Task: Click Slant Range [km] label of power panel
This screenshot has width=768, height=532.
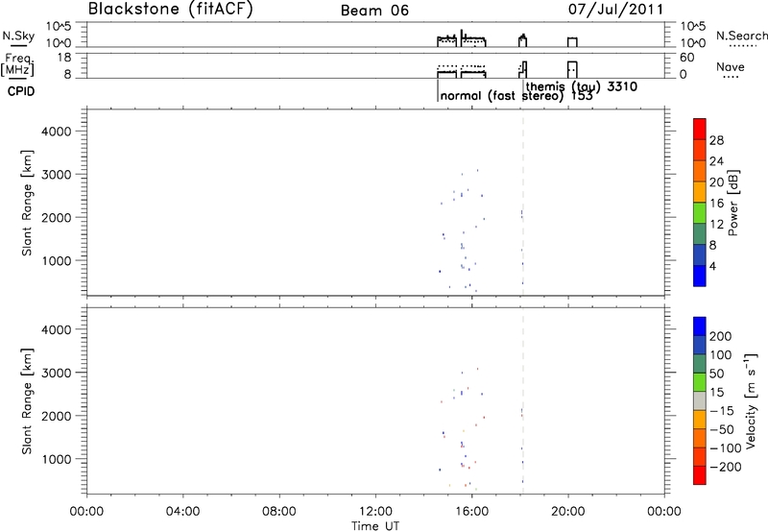Action: click(27, 203)
